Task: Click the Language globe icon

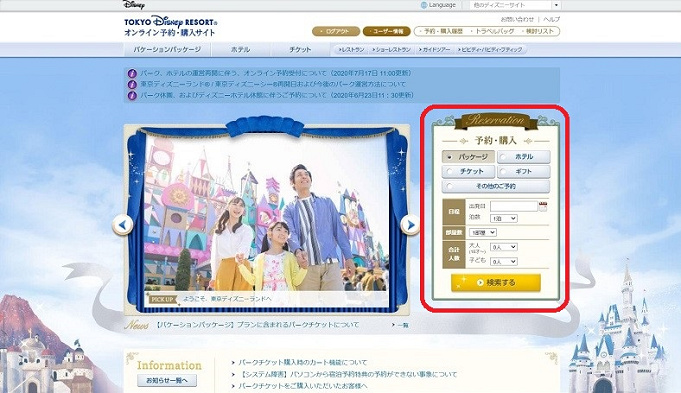Action: (x=424, y=5)
